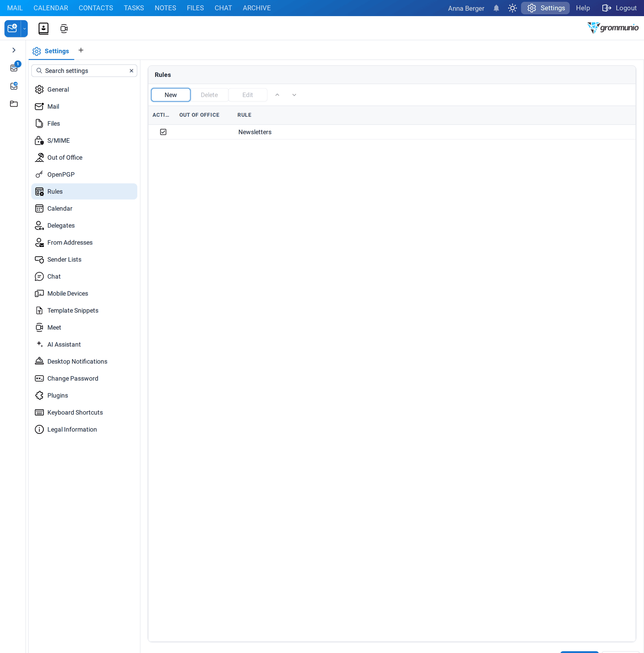This screenshot has height=653, width=644.
Task: Toggle the light/dark theme sun icon
Action: point(513,8)
